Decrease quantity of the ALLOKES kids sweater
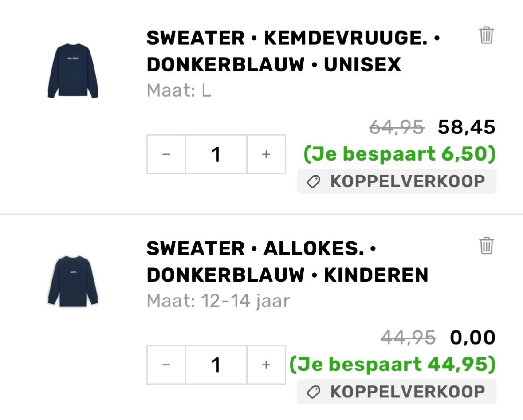 (165, 365)
